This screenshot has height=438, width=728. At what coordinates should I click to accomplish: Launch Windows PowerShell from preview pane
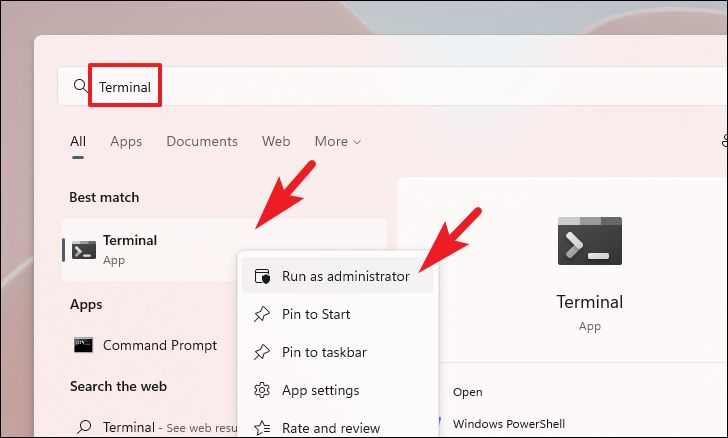[509, 424]
